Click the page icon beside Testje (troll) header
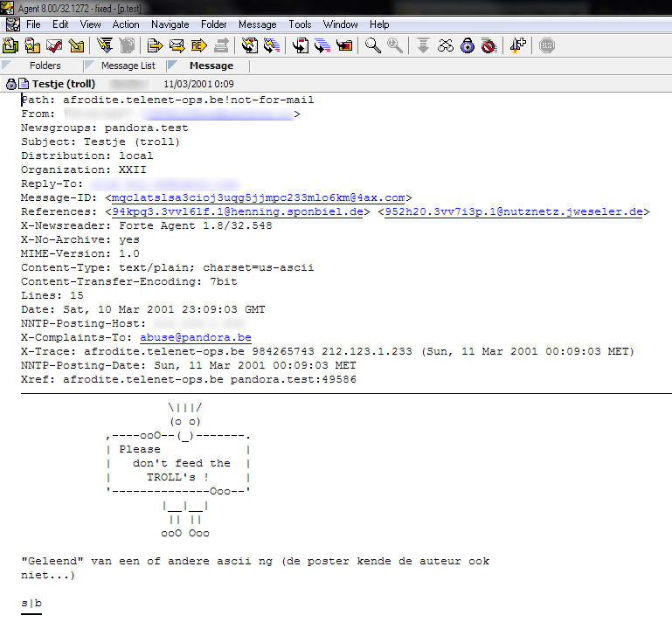This screenshot has height=636, width=672. (x=24, y=84)
